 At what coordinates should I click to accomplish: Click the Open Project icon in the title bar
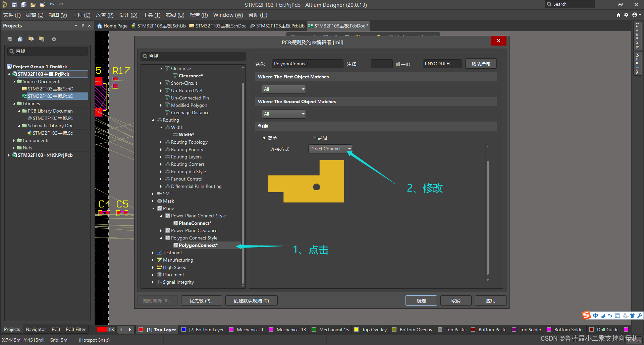42,5
